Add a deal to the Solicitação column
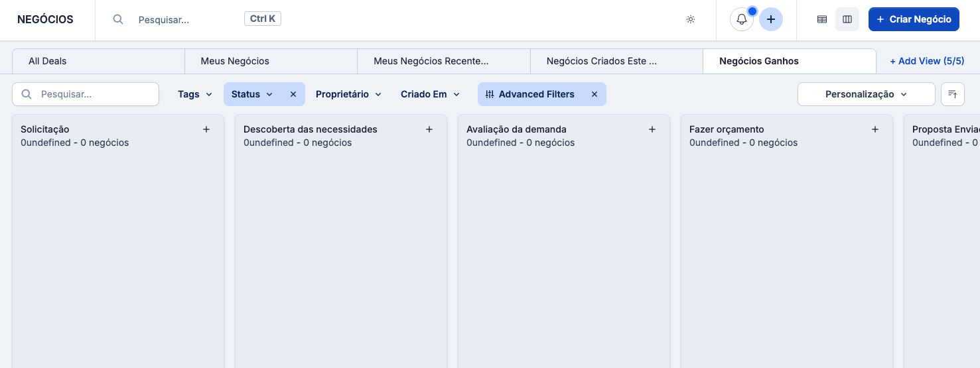Screen dimensions: 980x368 [206, 129]
